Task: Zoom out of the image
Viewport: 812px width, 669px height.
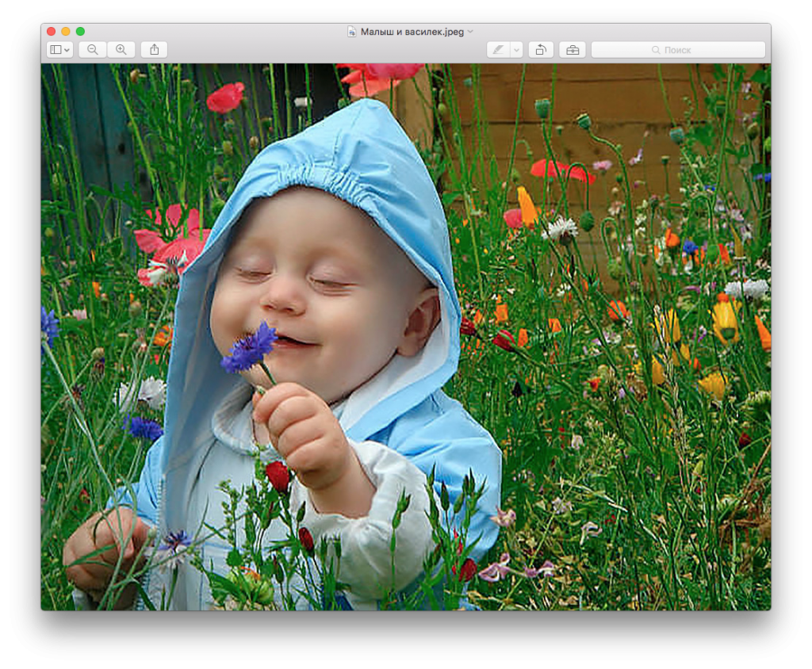Action: [x=93, y=50]
